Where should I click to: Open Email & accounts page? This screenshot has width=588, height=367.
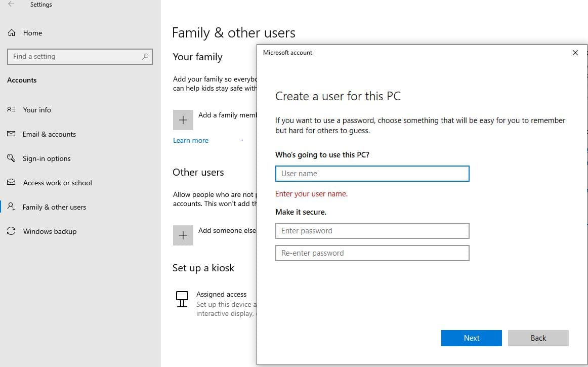(x=49, y=134)
